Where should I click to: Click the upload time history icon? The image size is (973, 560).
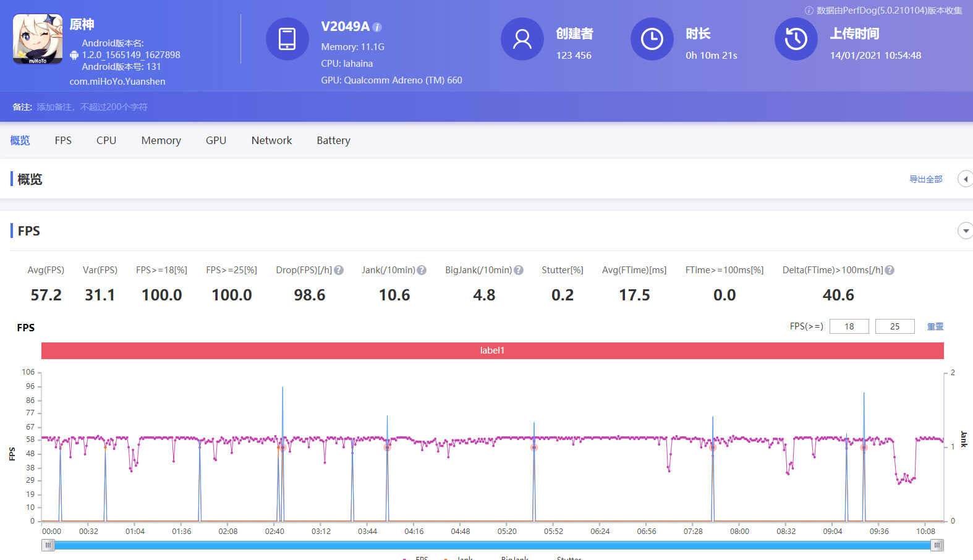pyautogui.click(x=796, y=39)
